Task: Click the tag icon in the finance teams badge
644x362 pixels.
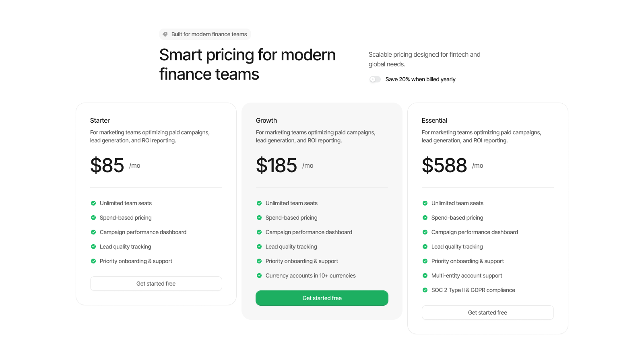Action: [165, 34]
